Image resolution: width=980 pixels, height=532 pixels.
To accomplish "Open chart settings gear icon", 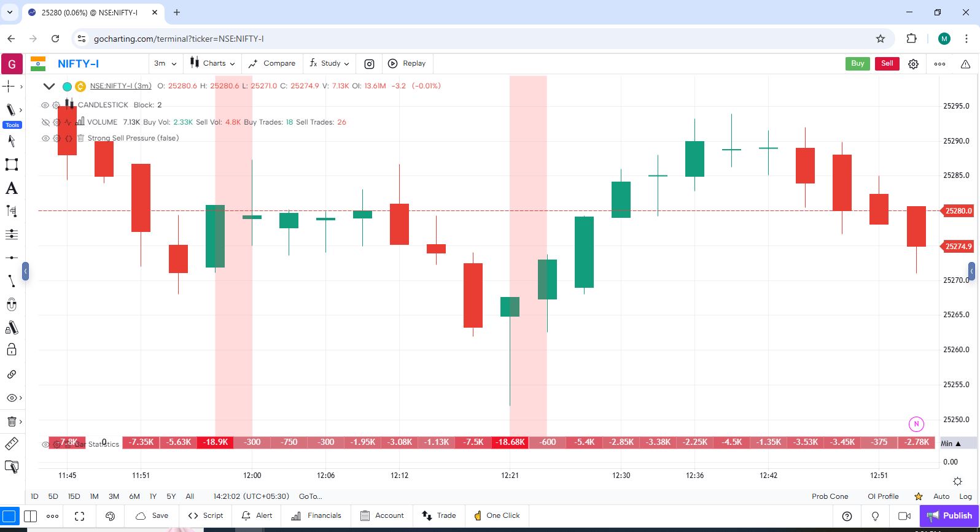I will click(x=913, y=64).
